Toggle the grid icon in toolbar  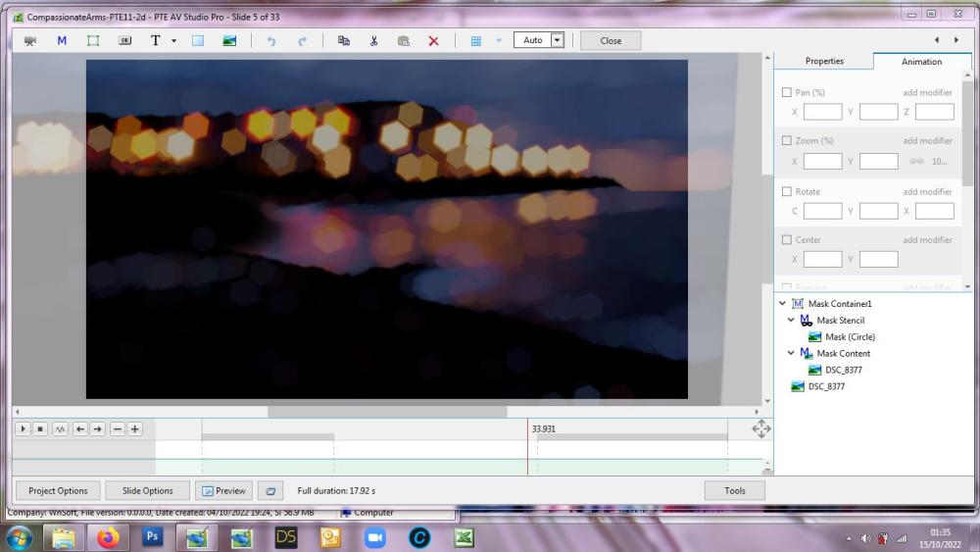pyautogui.click(x=476, y=40)
